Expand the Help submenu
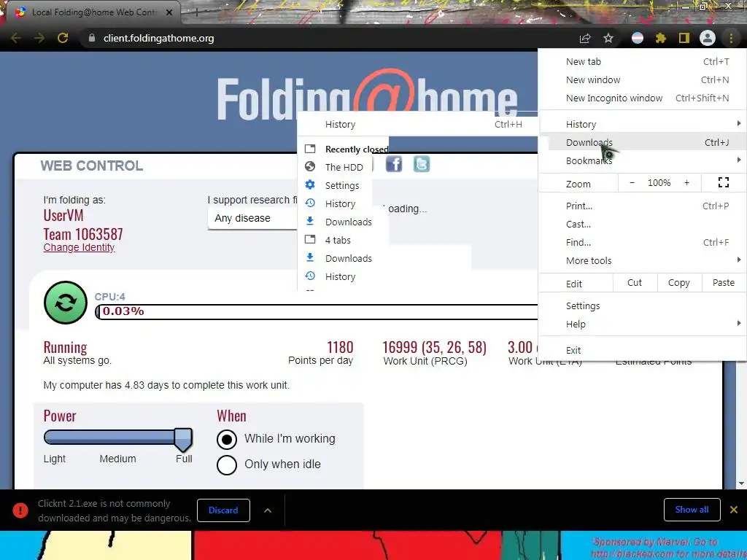The image size is (747, 560). [643, 324]
